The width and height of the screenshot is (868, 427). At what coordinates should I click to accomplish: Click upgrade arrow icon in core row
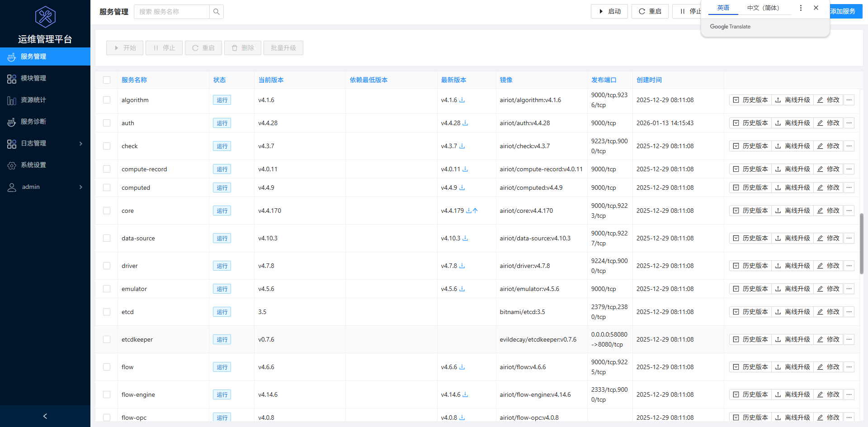pos(475,211)
